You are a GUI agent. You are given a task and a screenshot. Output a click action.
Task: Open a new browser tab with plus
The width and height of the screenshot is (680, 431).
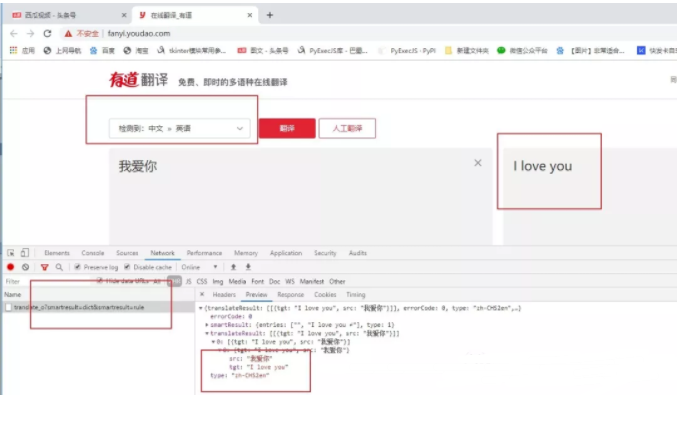(x=270, y=15)
